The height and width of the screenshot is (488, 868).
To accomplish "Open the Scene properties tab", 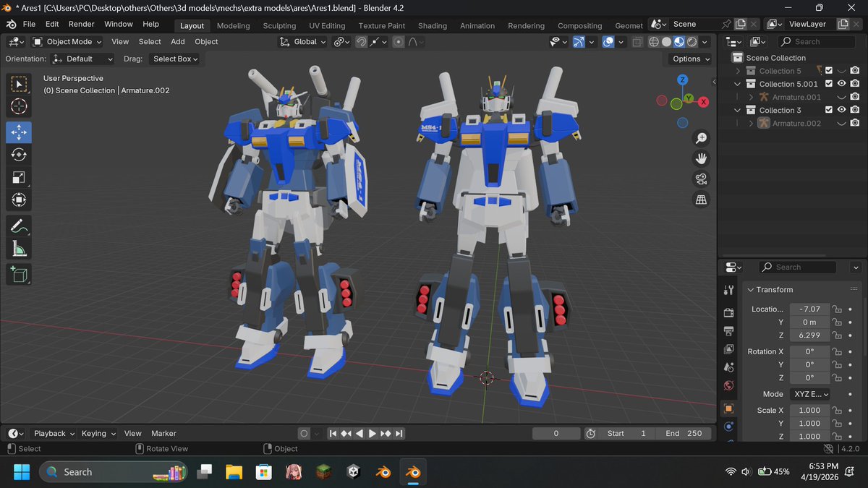I will 728,367.
